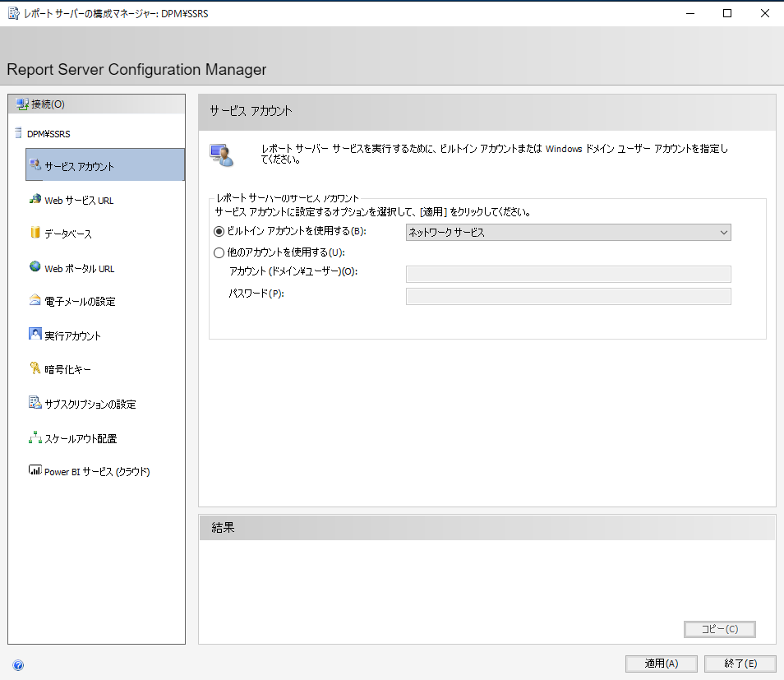
Task: Select the DPM¥SSRS server node
Action: (48, 133)
